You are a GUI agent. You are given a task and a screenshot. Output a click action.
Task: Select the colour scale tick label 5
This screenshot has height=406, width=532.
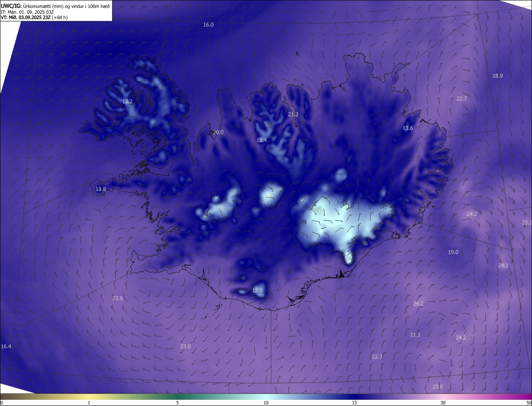[177, 403]
